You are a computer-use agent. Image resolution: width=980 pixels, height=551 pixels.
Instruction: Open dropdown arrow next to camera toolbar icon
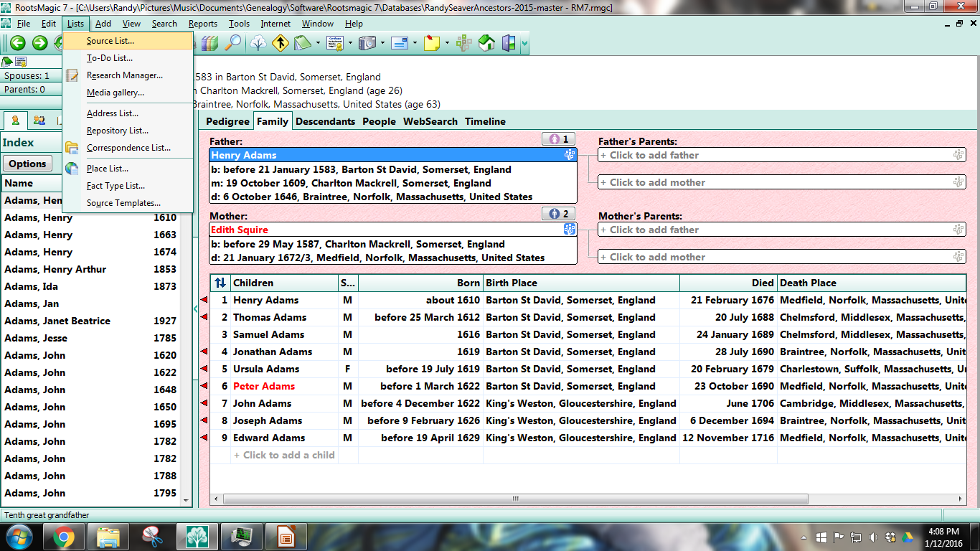click(x=382, y=43)
